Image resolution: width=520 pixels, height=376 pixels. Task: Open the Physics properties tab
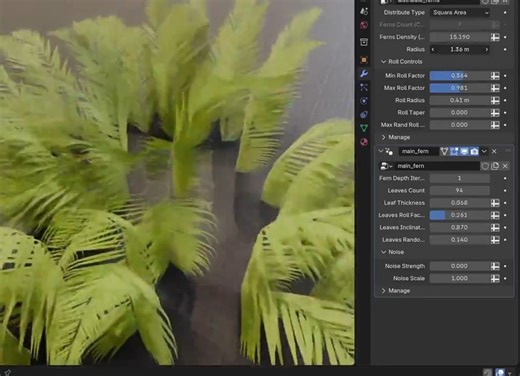364,101
